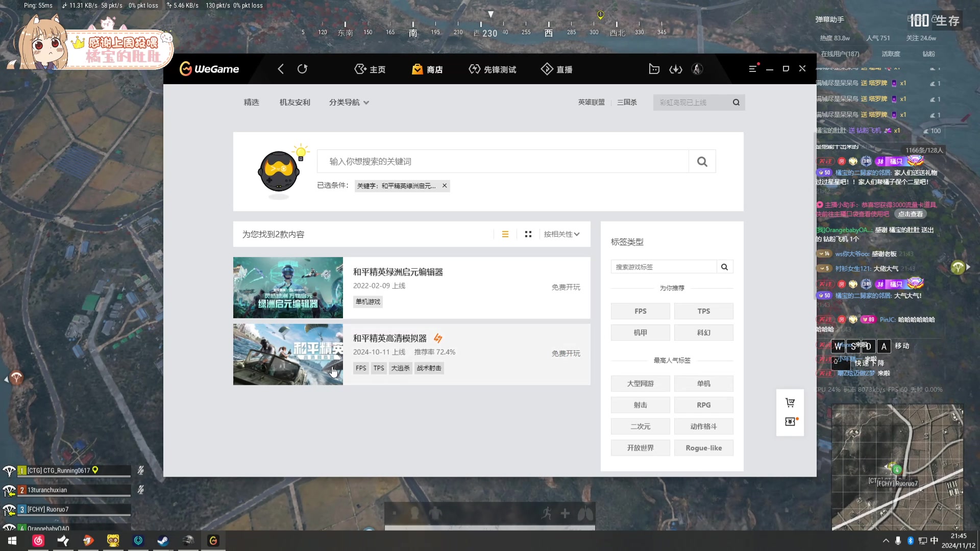Open the shopping cart panel on the right
Screen dimensions: 980x551
pos(790,402)
